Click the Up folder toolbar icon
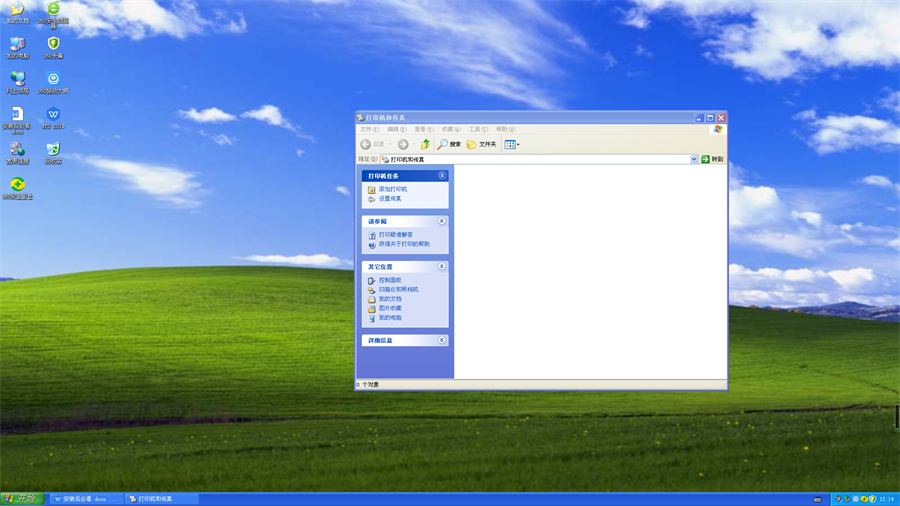This screenshot has width=900, height=506. [425, 144]
